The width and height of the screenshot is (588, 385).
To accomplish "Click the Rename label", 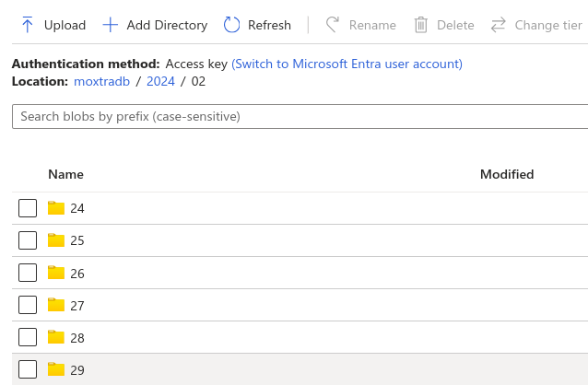I will [x=372, y=26].
